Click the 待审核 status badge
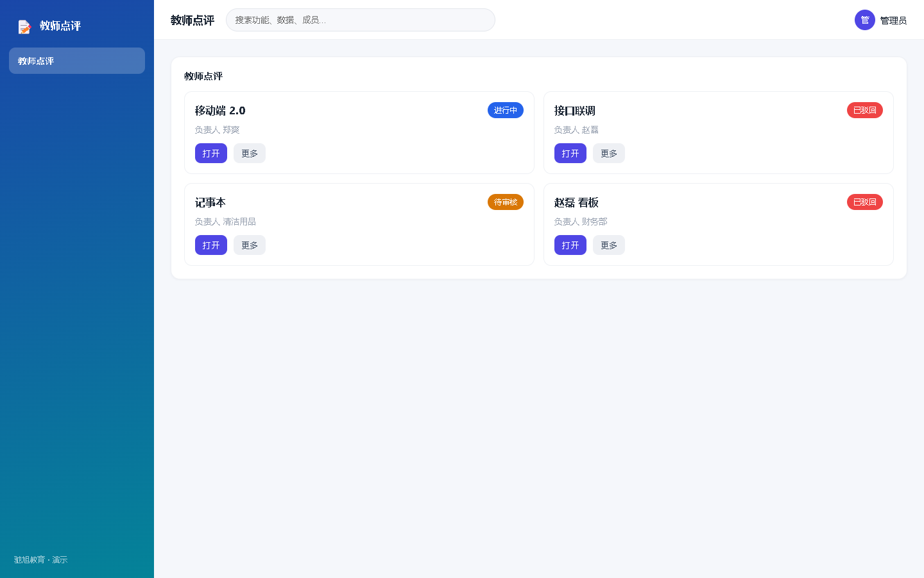The height and width of the screenshot is (578, 924). tap(506, 202)
